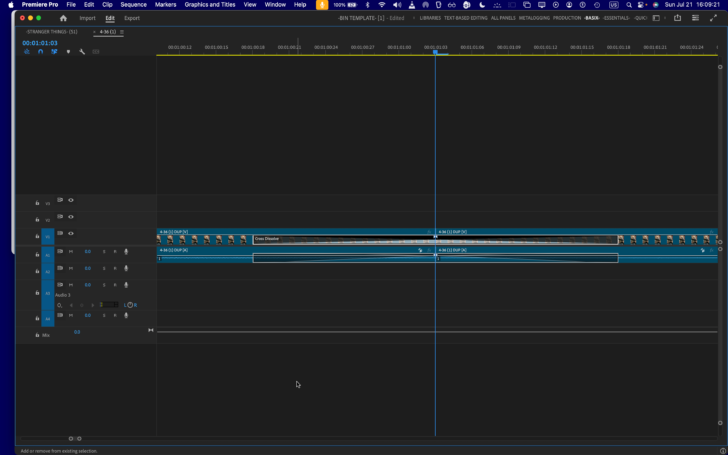Click the Quick Export share icon
The image size is (728, 455).
678,18
